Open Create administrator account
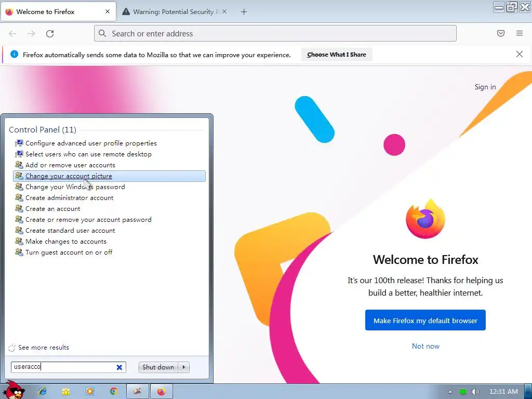 (x=109, y=198)
